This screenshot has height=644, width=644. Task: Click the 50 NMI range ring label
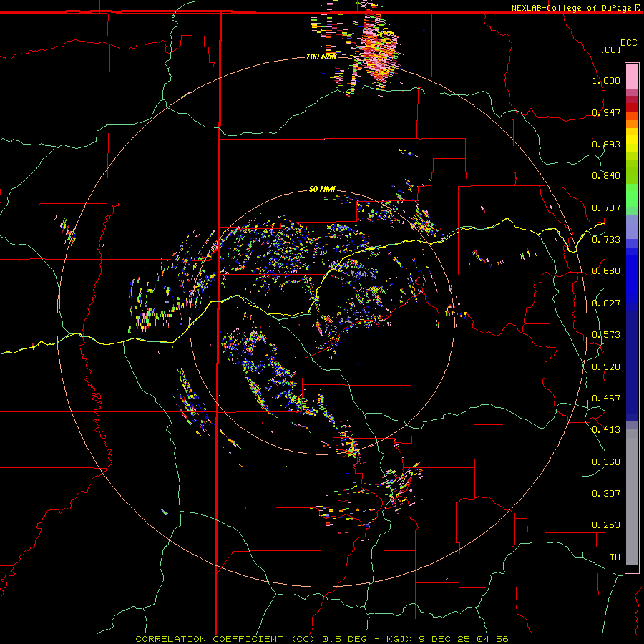(322, 189)
